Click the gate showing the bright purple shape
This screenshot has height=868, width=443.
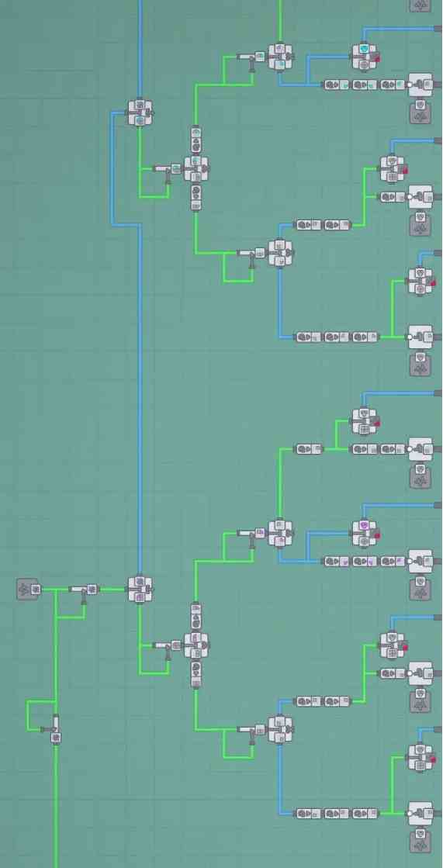pos(365,533)
